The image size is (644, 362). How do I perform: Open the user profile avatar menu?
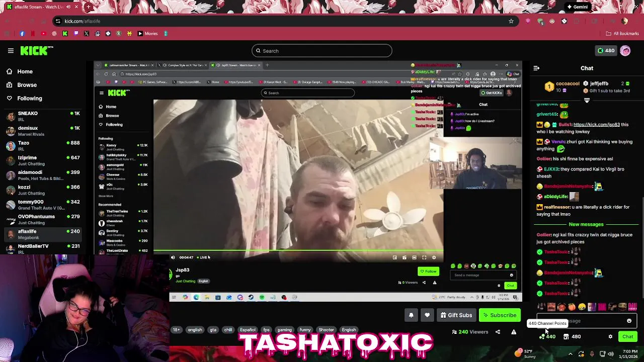pyautogui.click(x=625, y=51)
